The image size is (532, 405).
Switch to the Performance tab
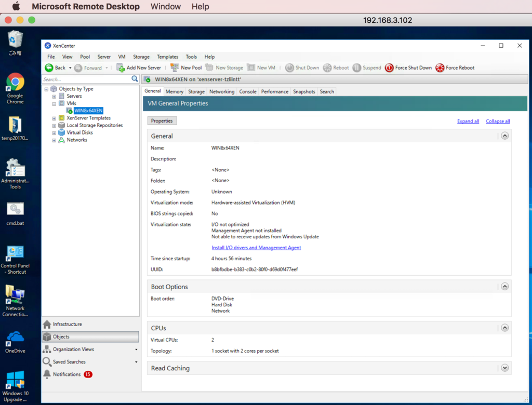[275, 91]
